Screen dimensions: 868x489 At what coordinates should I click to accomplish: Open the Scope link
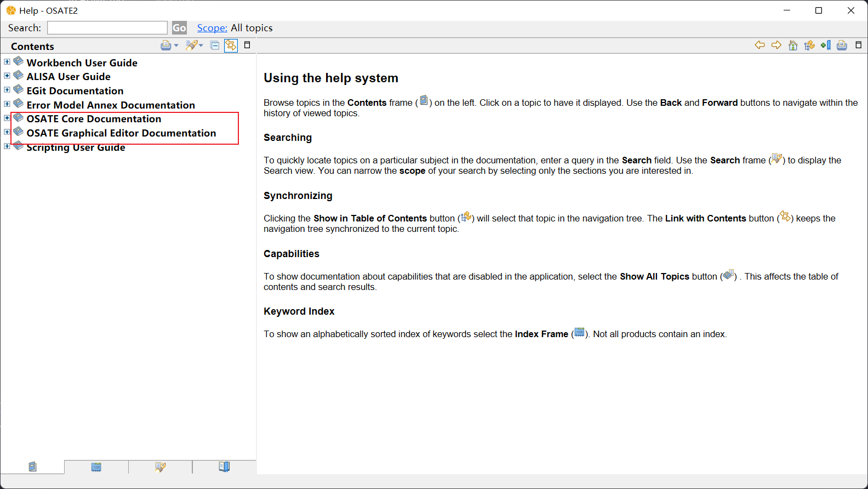pyautogui.click(x=212, y=28)
